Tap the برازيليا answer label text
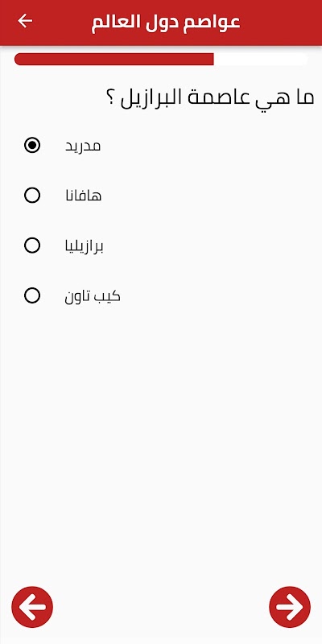Image resolution: width=322 pixels, height=644 pixels. (x=85, y=246)
